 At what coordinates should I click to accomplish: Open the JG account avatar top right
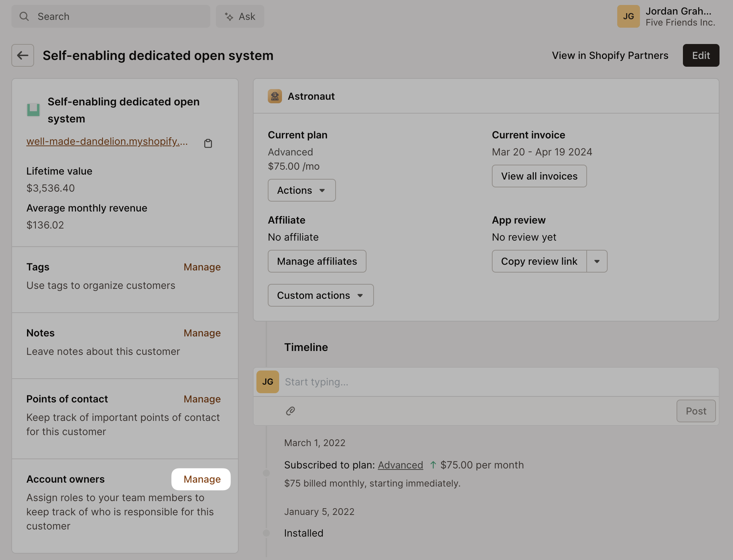point(628,16)
